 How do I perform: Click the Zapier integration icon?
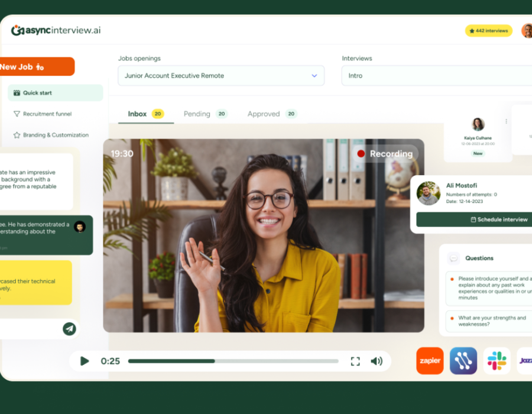click(x=430, y=361)
